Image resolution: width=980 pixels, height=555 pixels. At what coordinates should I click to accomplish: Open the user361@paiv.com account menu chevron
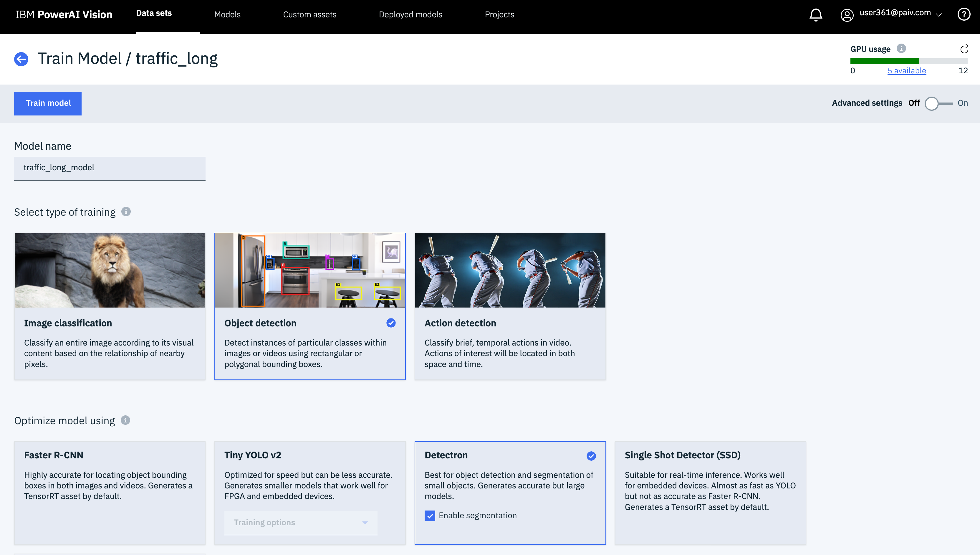[939, 15]
